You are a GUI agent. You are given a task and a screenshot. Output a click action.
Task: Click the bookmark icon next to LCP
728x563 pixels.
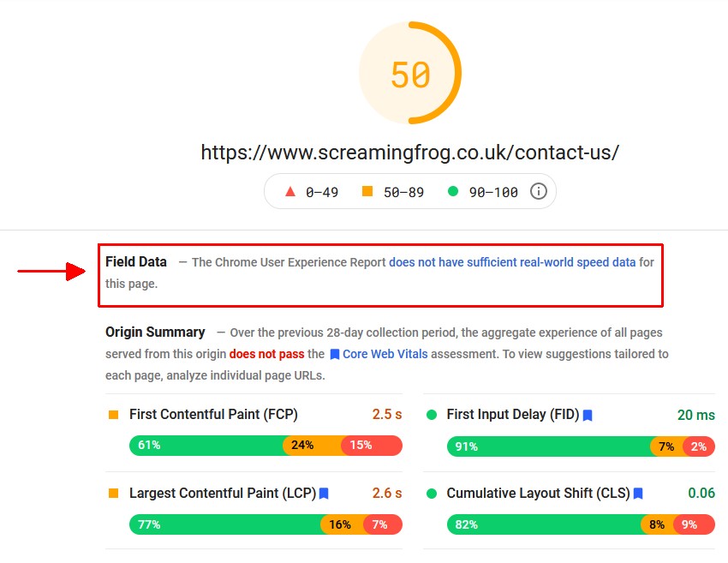coord(324,494)
